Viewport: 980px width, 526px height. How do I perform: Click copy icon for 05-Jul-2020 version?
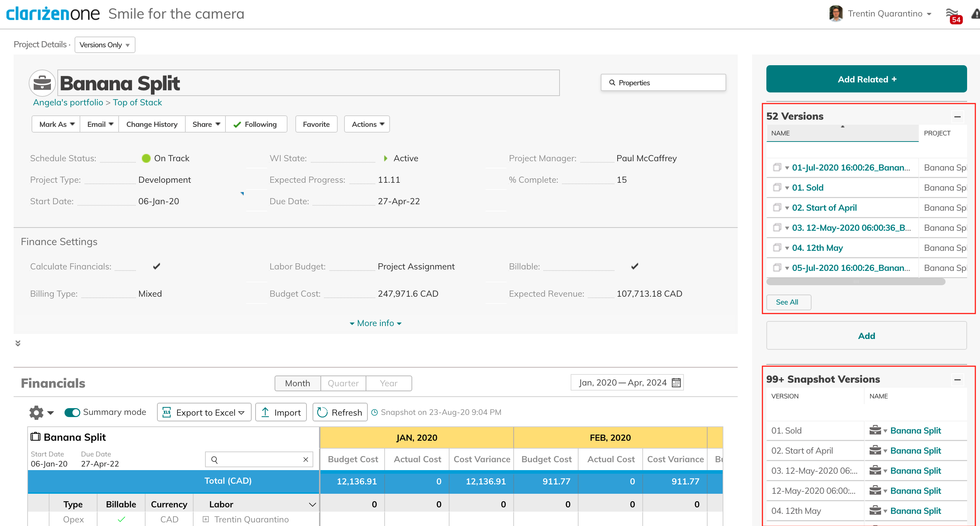[x=777, y=268]
